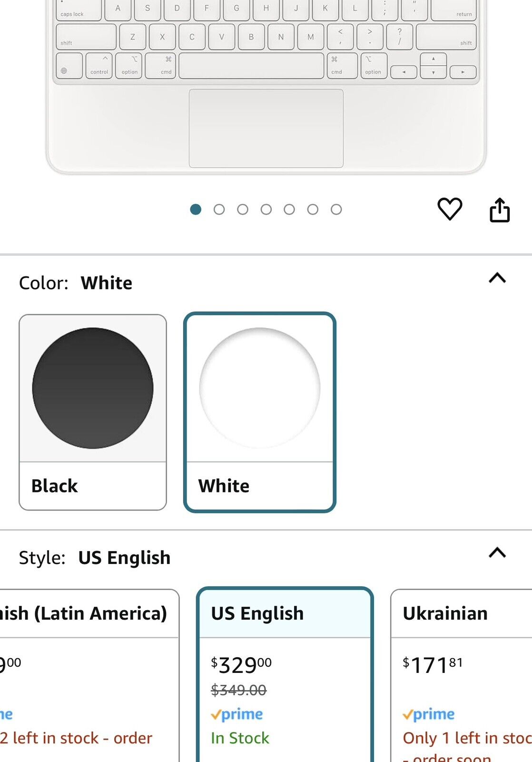Image resolution: width=532 pixels, height=762 pixels.
Task: Collapse the Color section chevron
Action: pyautogui.click(x=497, y=278)
